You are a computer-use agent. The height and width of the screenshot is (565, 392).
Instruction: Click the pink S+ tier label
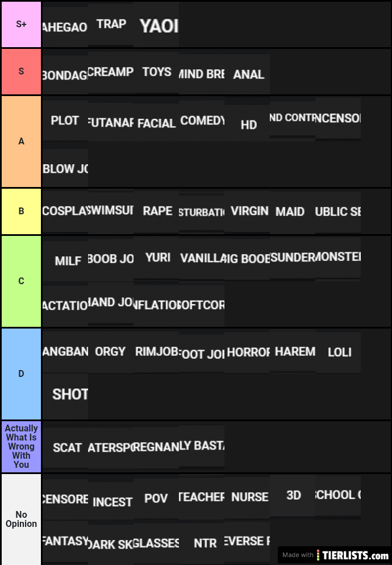click(21, 24)
